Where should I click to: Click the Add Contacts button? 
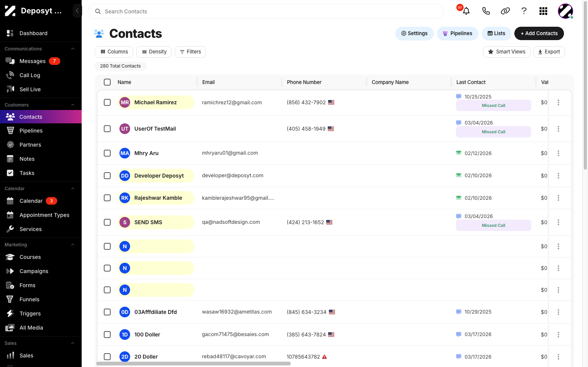click(x=539, y=33)
